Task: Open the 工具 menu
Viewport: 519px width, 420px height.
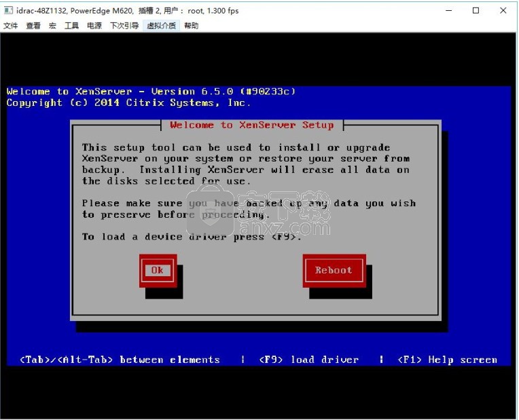Action: [71, 26]
